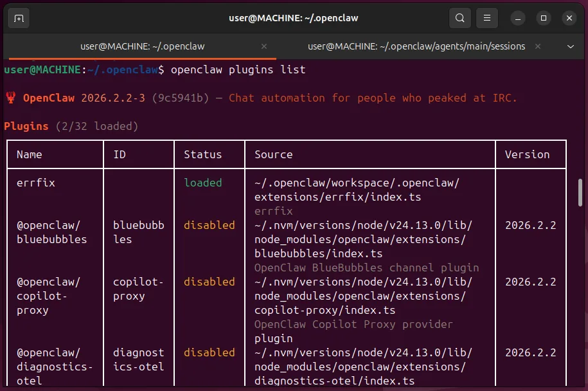Click the ID column header
The image size is (588, 391).
[120, 154]
